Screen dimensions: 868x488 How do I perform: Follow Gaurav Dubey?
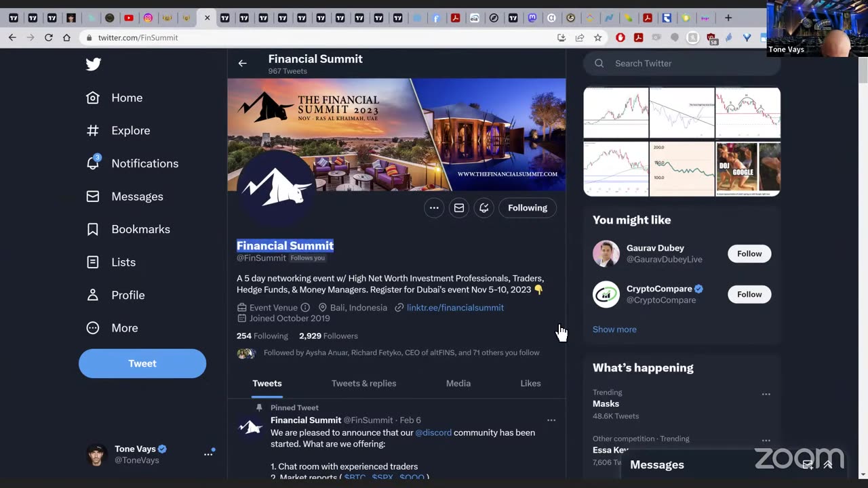pyautogui.click(x=749, y=253)
